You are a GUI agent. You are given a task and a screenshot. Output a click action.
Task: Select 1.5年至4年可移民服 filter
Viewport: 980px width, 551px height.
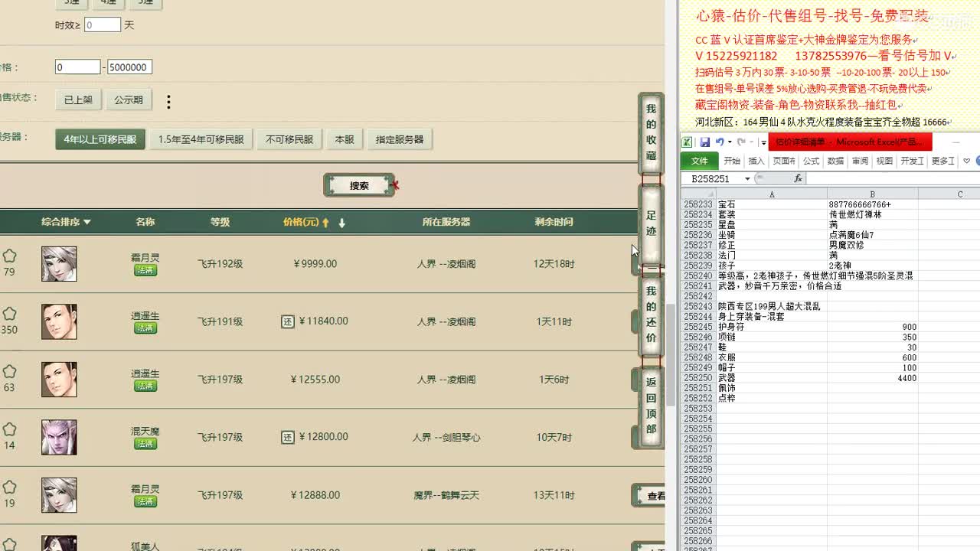click(x=201, y=139)
